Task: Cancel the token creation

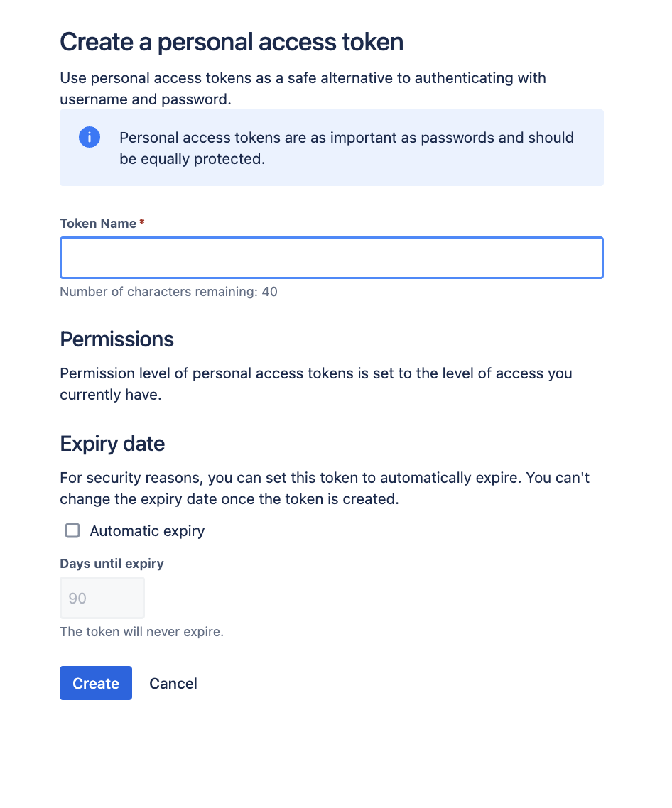Action: point(173,683)
